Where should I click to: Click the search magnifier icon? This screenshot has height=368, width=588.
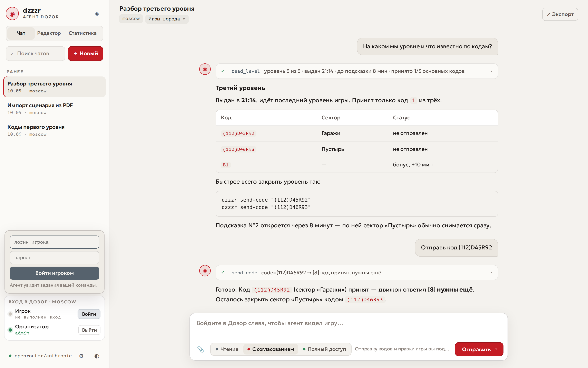pos(11,54)
